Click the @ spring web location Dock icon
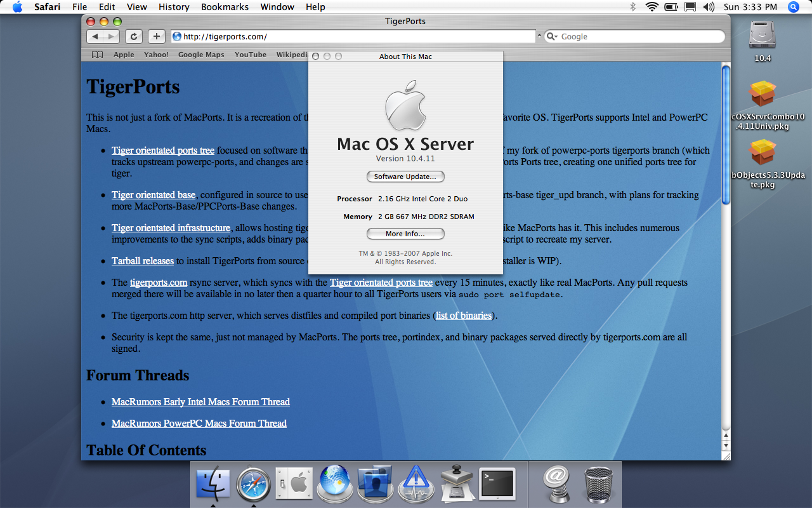812x508 pixels. [x=557, y=484]
